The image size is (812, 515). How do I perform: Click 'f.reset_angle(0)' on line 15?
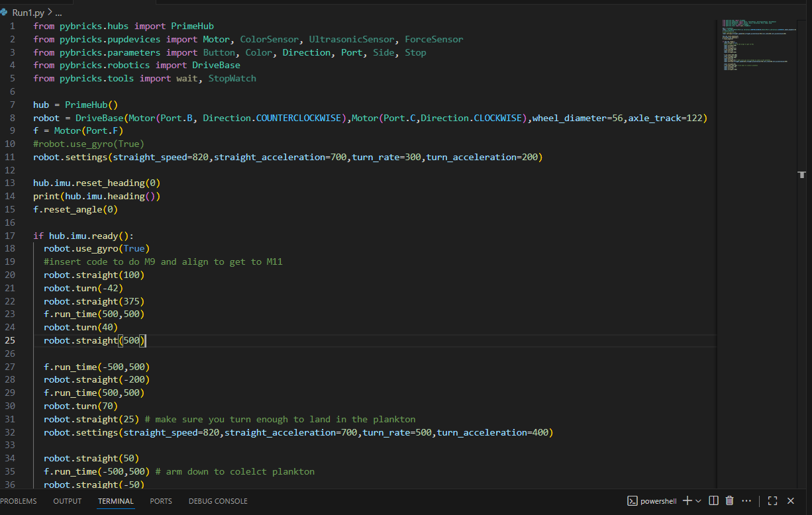coord(76,209)
